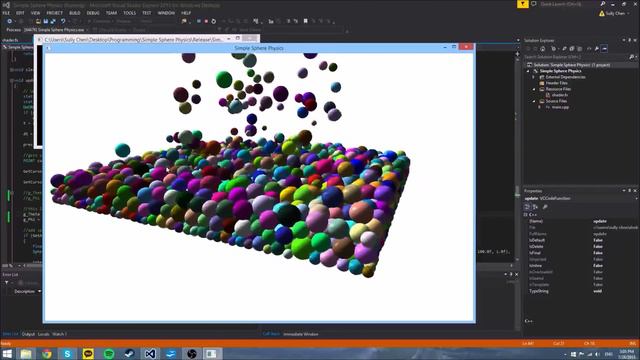Open the Properties object dropdown showing update
Image resolution: width=640 pixels, height=360 pixels.
pos(580,198)
